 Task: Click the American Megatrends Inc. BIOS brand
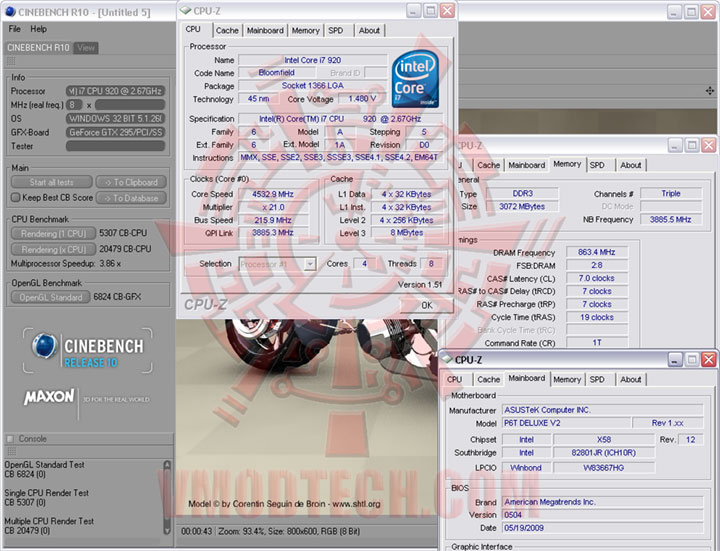point(550,502)
